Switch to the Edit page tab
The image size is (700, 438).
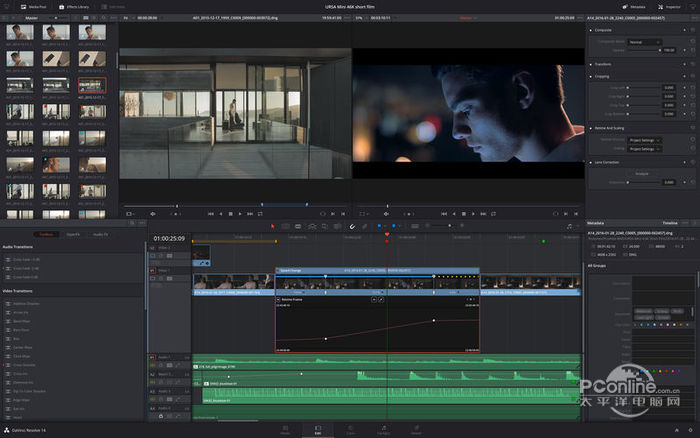click(x=318, y=430)
